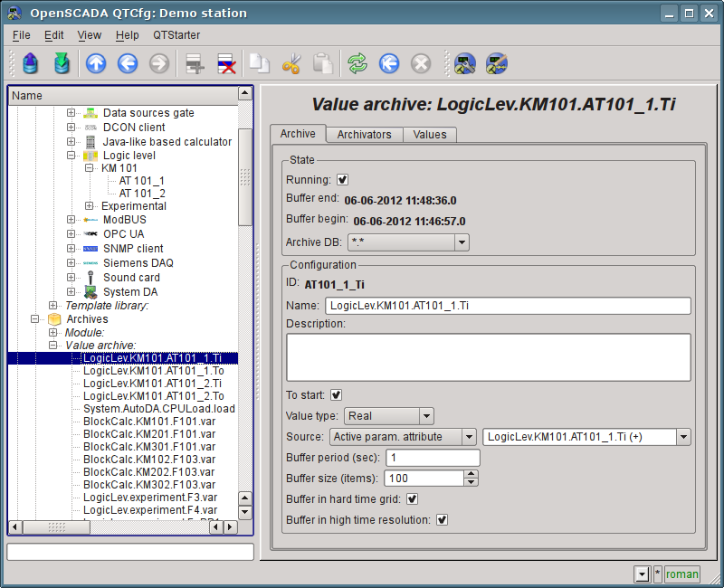Increase Buffer size with up stepper arrow
Image resolution: width=724 pixels, height=588 pixels.
click(471, 474)
